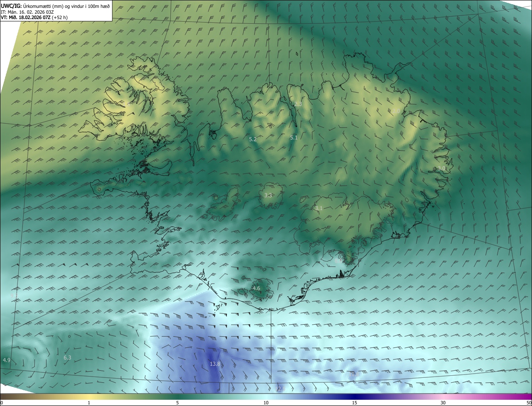Click the color scale tick label 10
The height and width of the screenshot is (406, 532).
coord(266,403)
